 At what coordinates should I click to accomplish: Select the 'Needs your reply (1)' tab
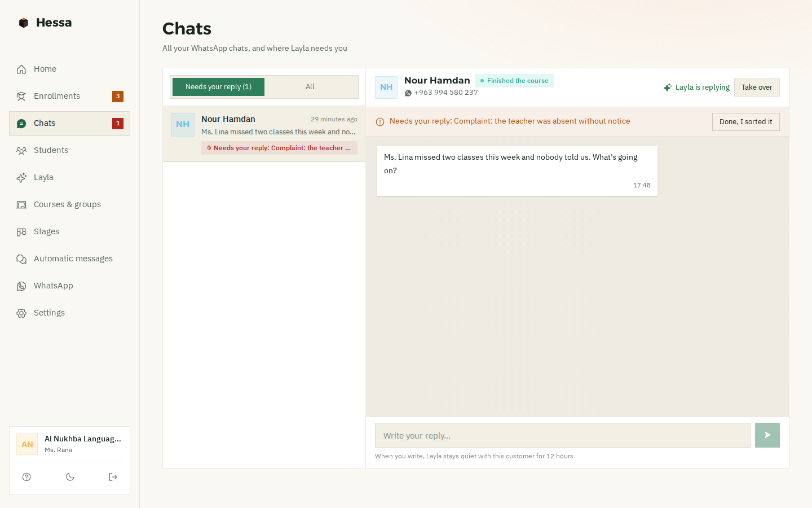click(218, 87)
